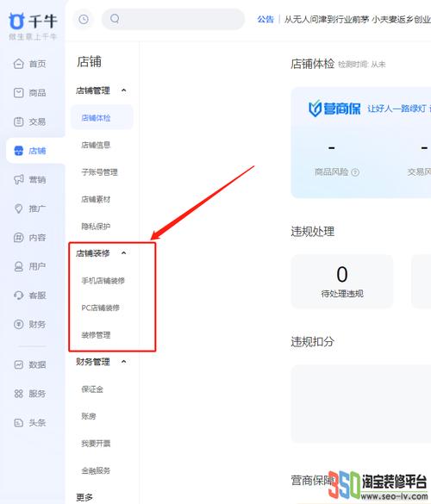
Task: Click the 用户 users icon
Action: tap(19, 266)
